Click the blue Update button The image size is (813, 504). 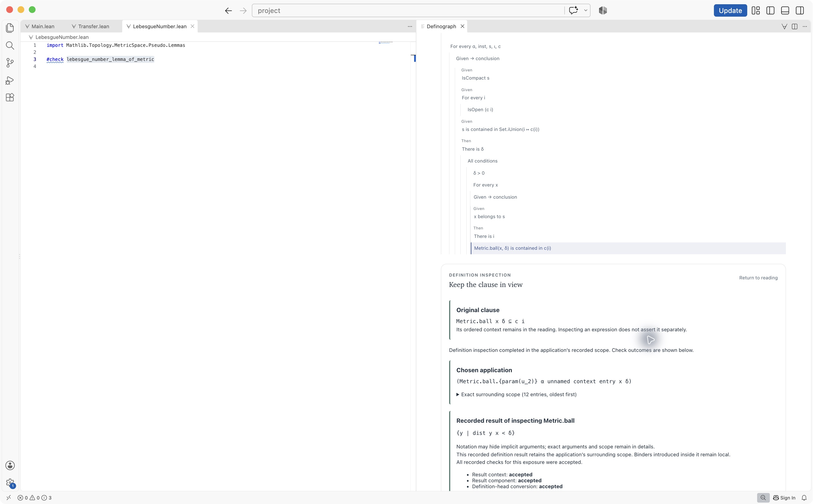pyautogui.click(x=730, y=11)
